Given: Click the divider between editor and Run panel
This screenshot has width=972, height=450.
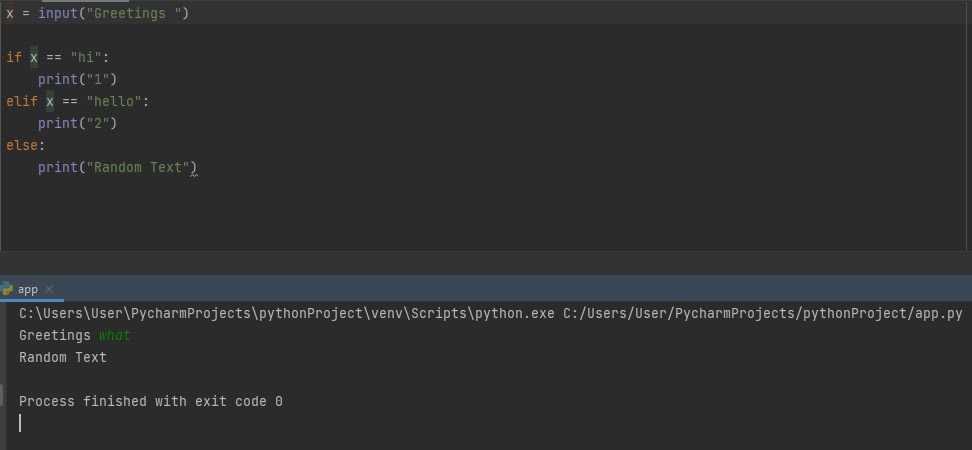Looking at the screenshot, I should coord(486,263).
